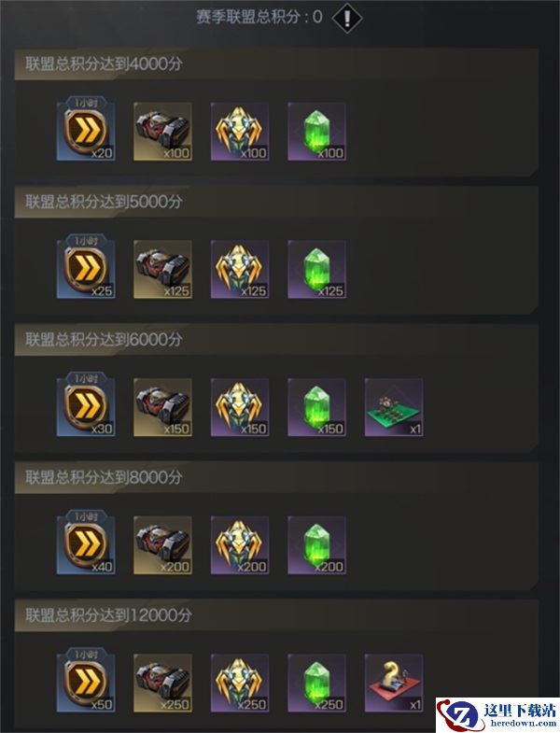Image resolution: width=560 pixels, height=733 pixels.
Task: Select the 1-hour speedup x40 reward
Action: tap(86, 543)
